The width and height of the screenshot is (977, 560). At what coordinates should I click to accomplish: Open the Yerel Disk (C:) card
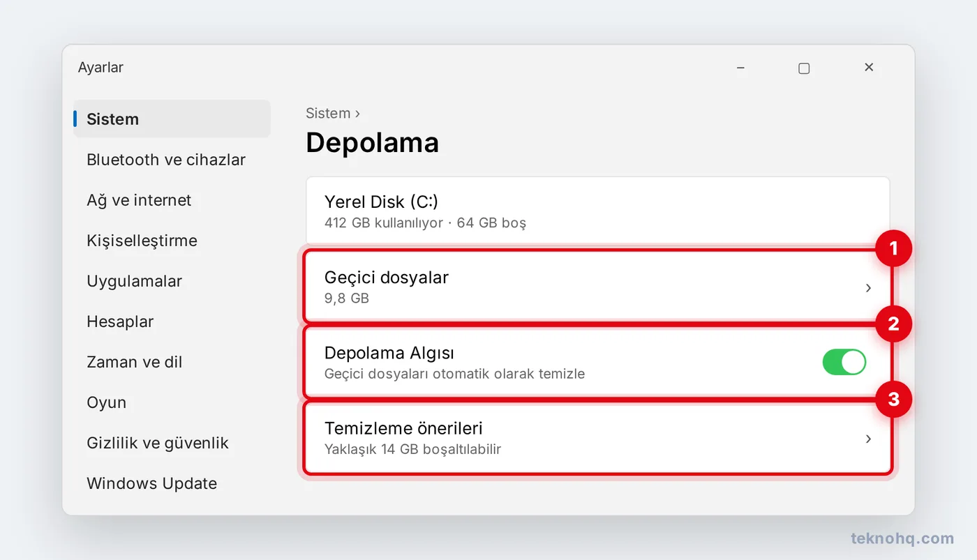(x=598, y=211)
